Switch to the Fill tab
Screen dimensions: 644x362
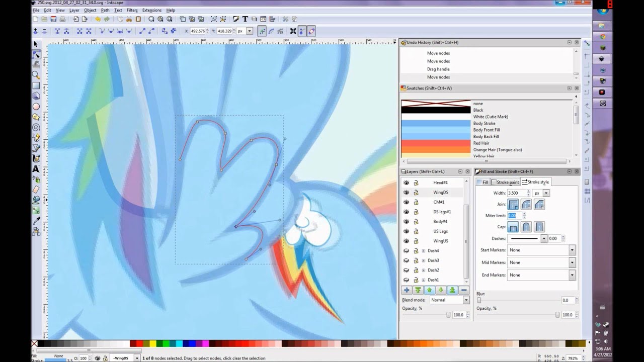click(x=482, y=182)
